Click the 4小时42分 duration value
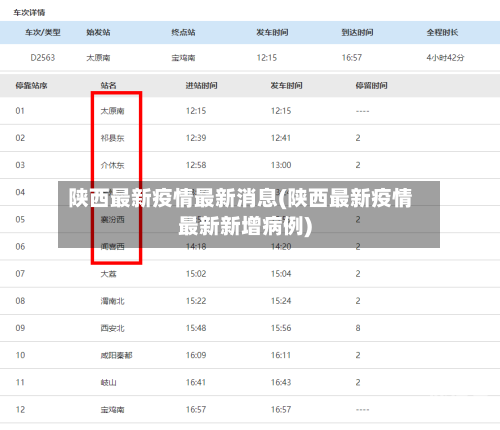This screenshot has height=430, width=500. (x=445, y=58)
